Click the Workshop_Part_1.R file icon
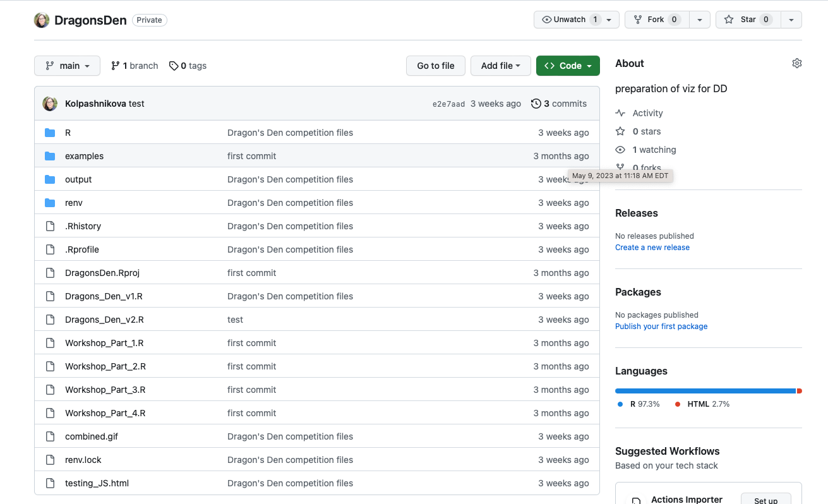The height and width of the screenshot is (504, 828). tap(51, 343)
